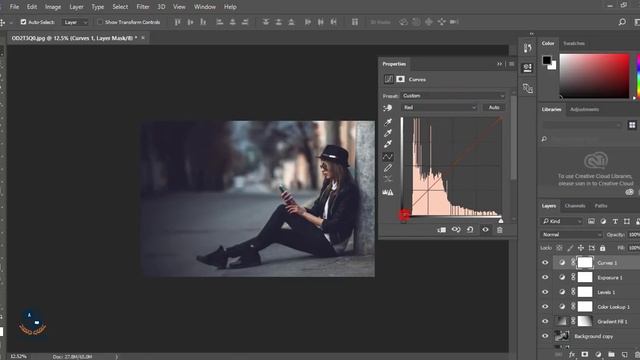Select the on-image targeted adjustment tool in Curves
Image resolution: width=640 pixels, height=360 pixels.
(x=387, y=108)
